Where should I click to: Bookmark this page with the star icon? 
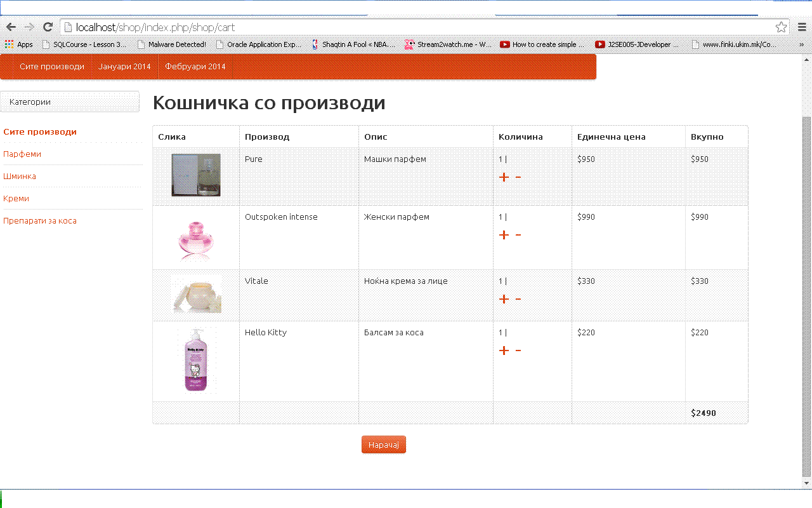coord(781,27)
